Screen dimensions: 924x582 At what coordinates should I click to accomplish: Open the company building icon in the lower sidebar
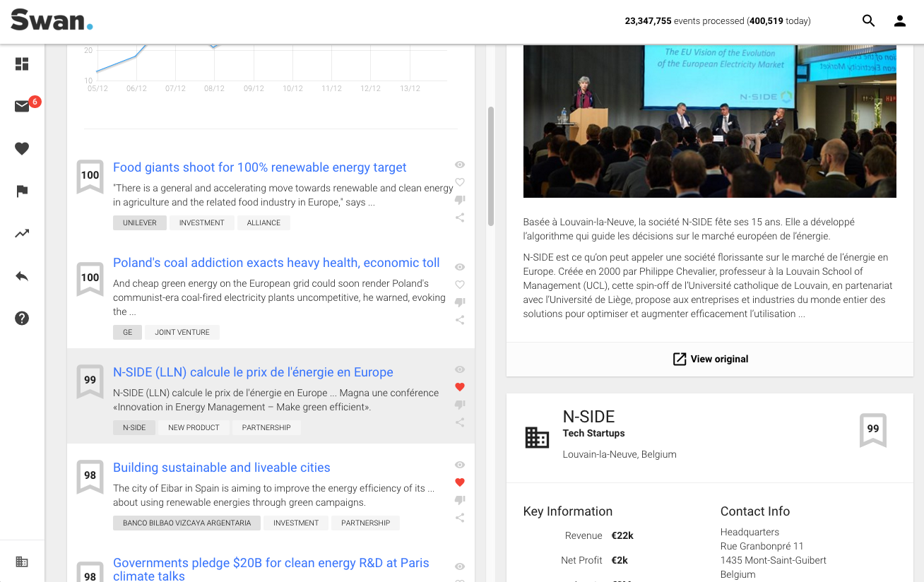[22, 562]
